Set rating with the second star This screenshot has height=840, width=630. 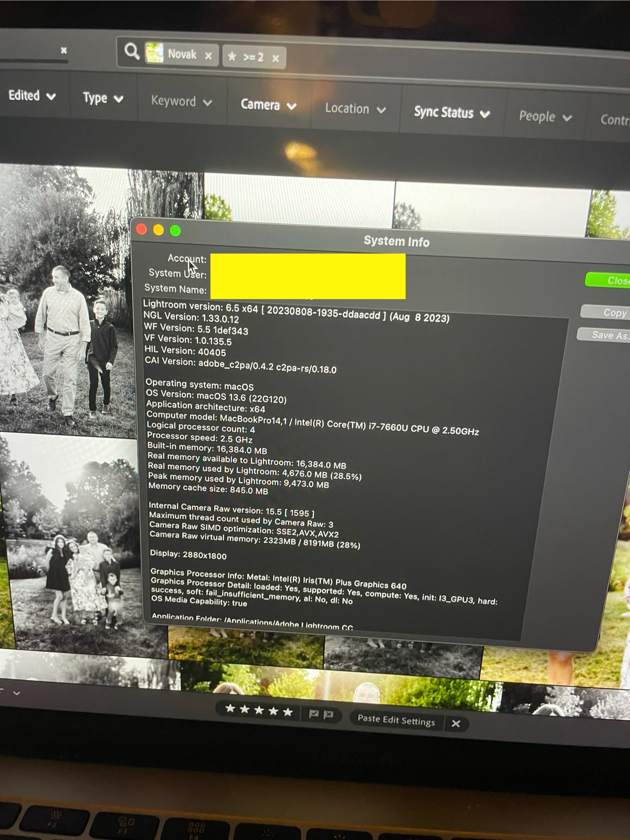(x=244, y=710)
